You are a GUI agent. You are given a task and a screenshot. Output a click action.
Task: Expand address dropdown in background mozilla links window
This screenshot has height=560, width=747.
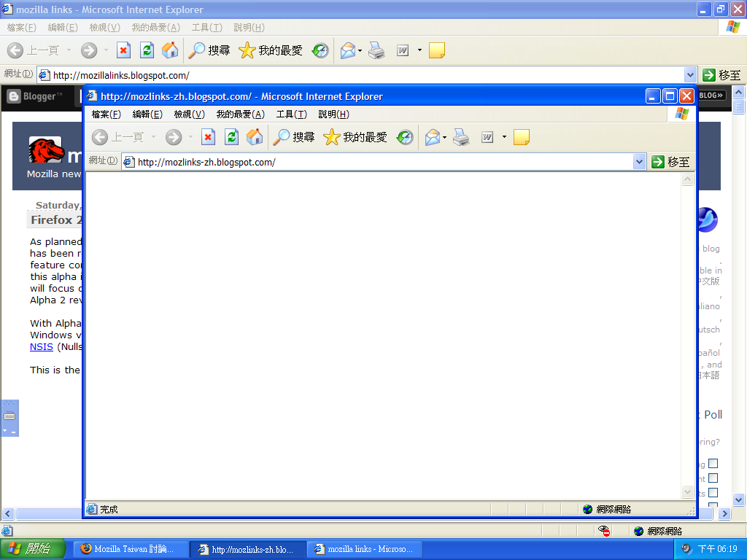pyautogui.click(x=690, y=75)
